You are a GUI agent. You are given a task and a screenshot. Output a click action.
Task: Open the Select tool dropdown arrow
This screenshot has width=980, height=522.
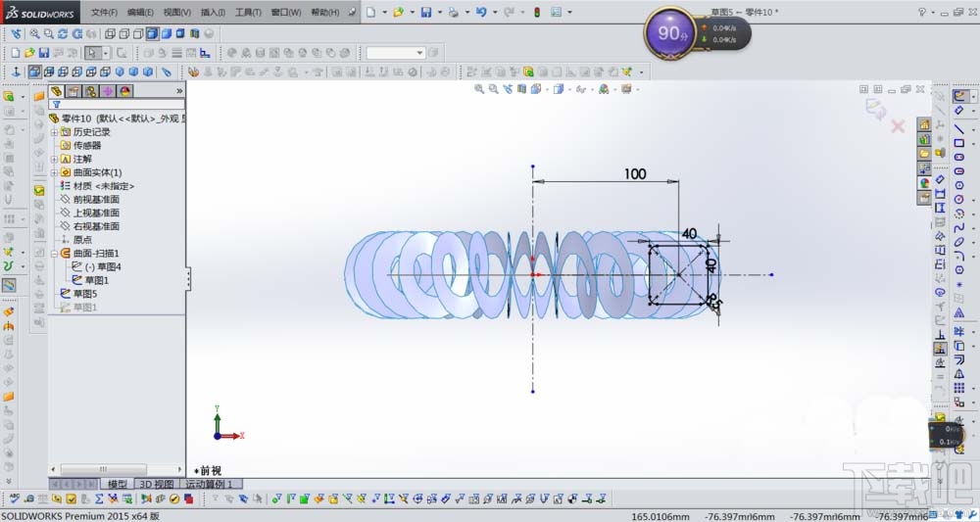[106, 53]
